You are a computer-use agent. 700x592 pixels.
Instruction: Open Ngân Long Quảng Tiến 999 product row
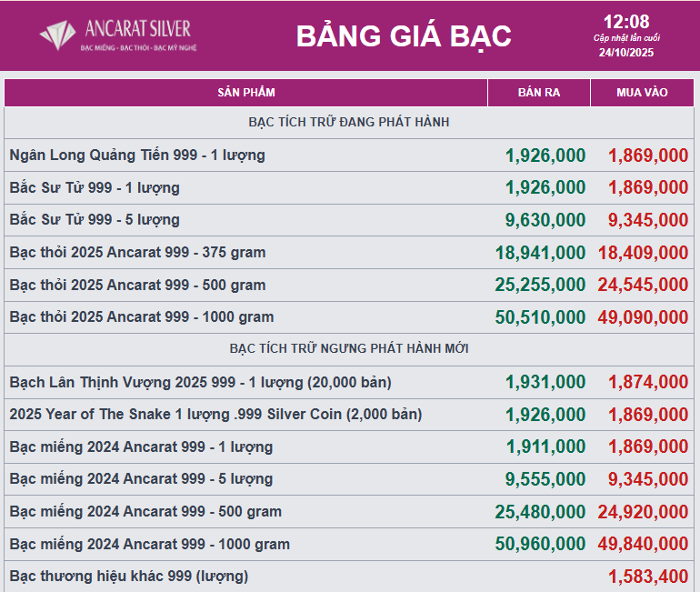pyautogui.click(x=137, y=156)
